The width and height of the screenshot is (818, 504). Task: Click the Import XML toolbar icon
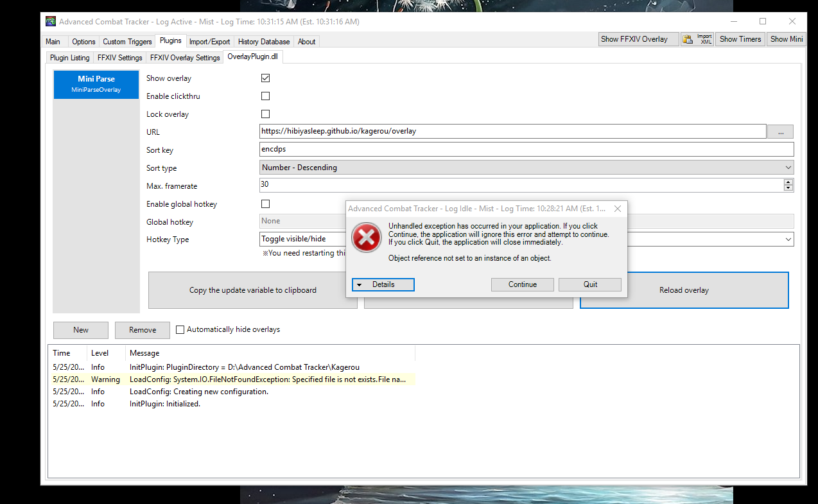click(697, 39)
